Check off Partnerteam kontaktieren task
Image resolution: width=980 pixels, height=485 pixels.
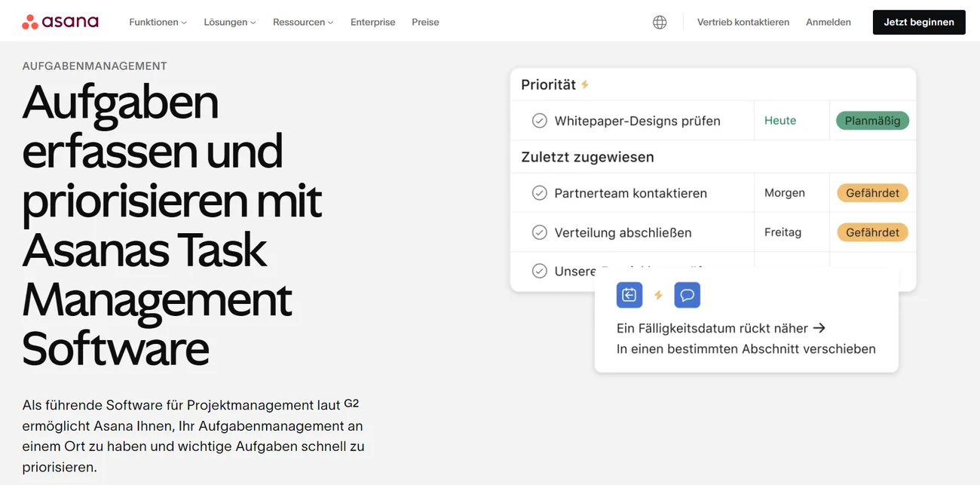(x=540, y=193)
